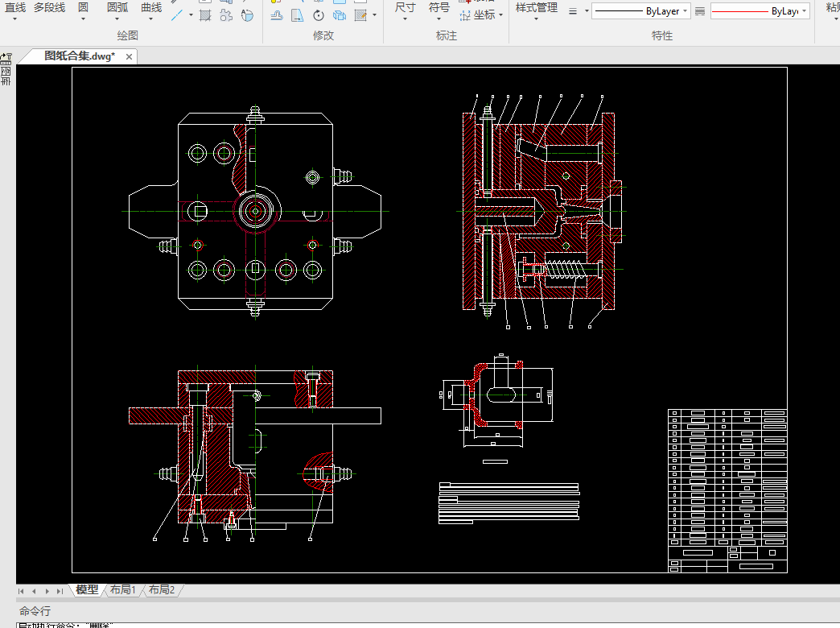840x628 pixels.
Task: Click the diagonal line tool icon
Action: point(177,15)
